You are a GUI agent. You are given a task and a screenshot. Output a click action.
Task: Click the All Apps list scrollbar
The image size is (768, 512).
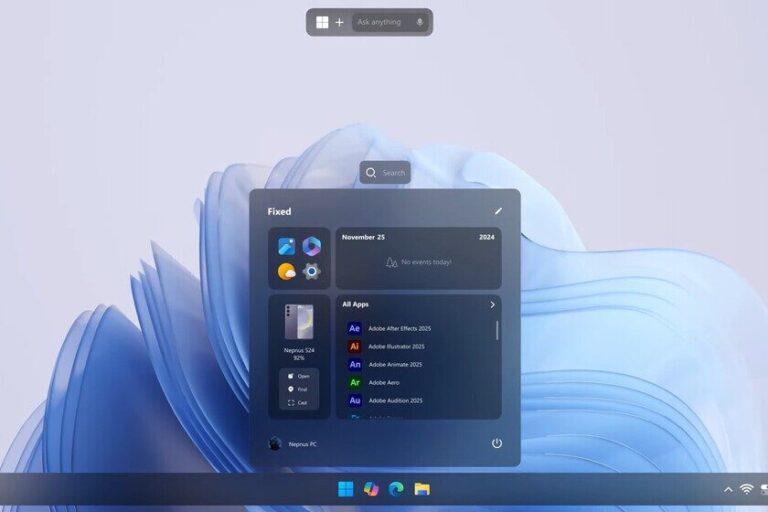coord(497,331)
